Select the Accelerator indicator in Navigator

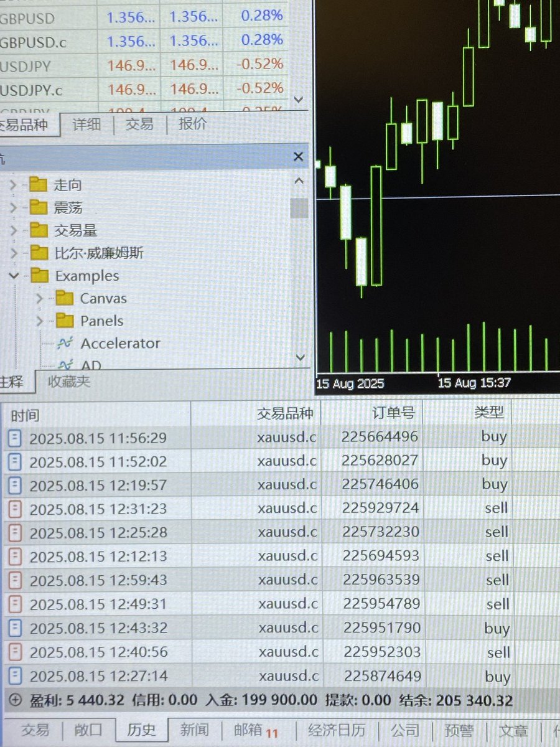(121, 343)
